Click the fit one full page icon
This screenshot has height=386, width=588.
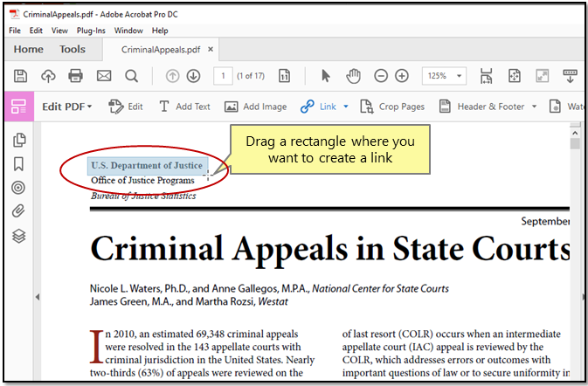(x=514, y=76)
